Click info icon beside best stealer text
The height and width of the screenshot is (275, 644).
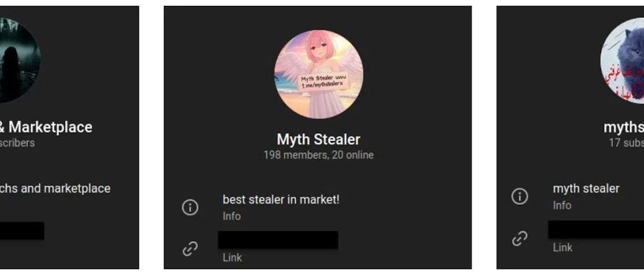(190, 207)
